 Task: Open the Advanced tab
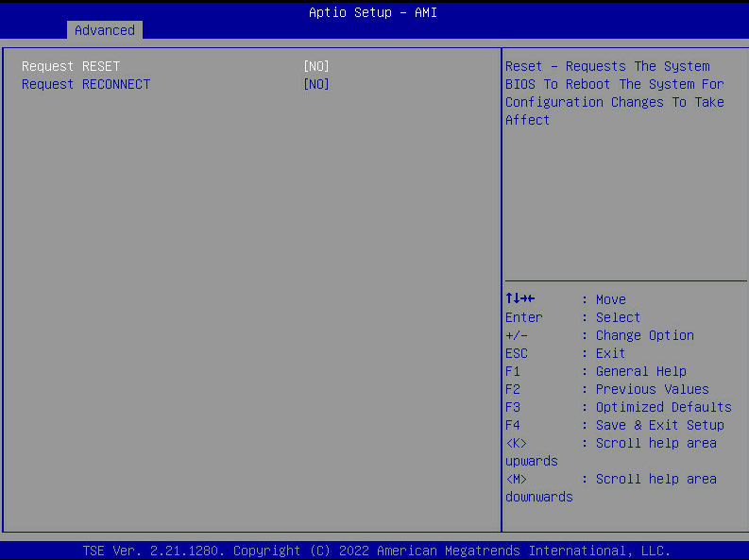point(105,30)
